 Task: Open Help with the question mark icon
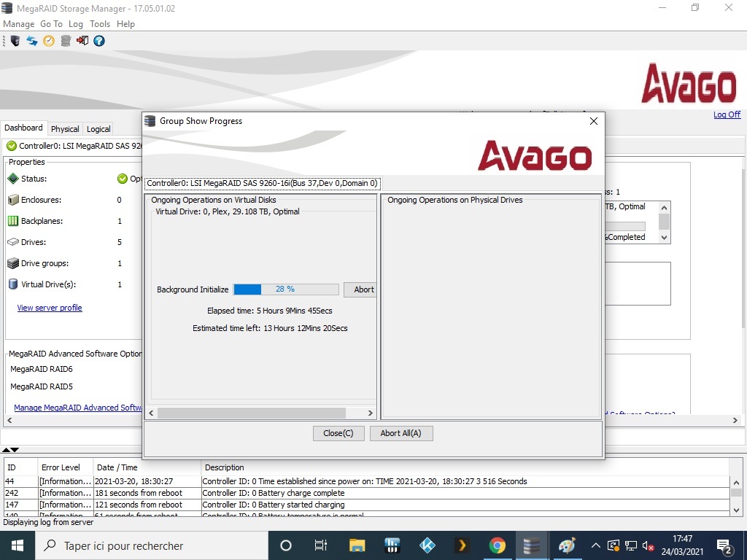pyautogui.click(x=99, y=41)
